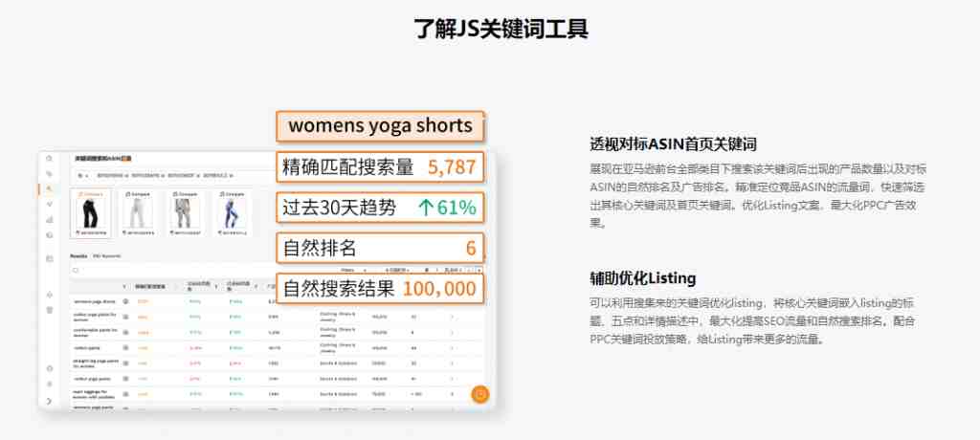
Task: Click the row icon beside mesh leggings for women
Action: [125, 394]
